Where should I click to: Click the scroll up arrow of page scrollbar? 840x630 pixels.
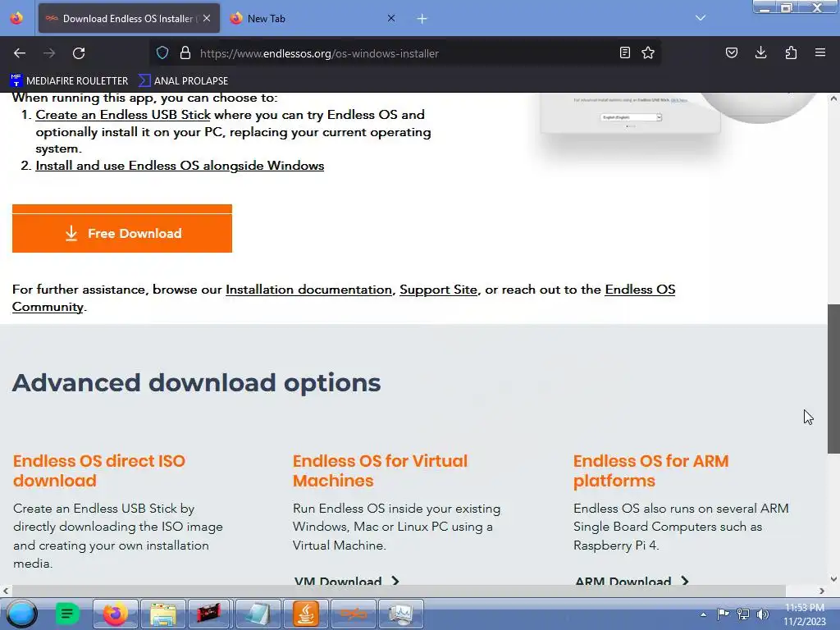833,98
